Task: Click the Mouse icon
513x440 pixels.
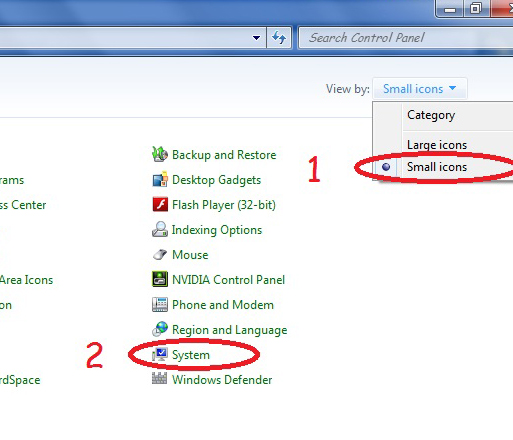Action: 160,255
